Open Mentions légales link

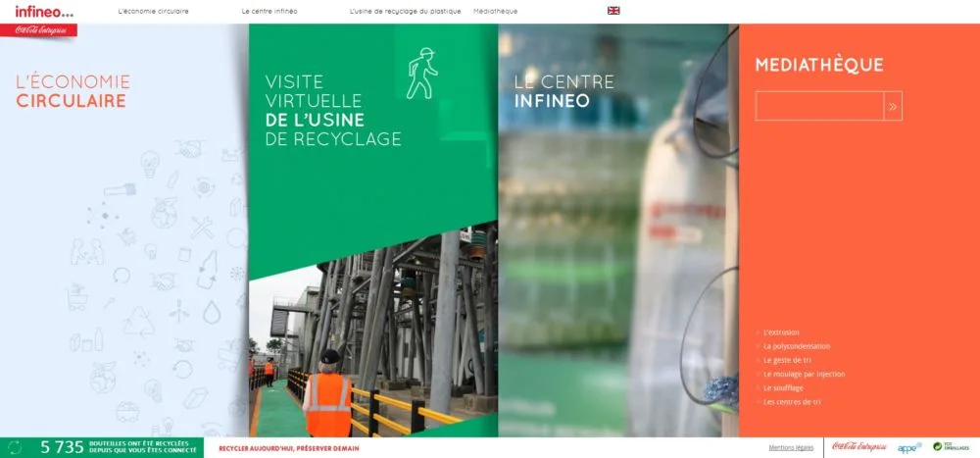tap(791, 447)
